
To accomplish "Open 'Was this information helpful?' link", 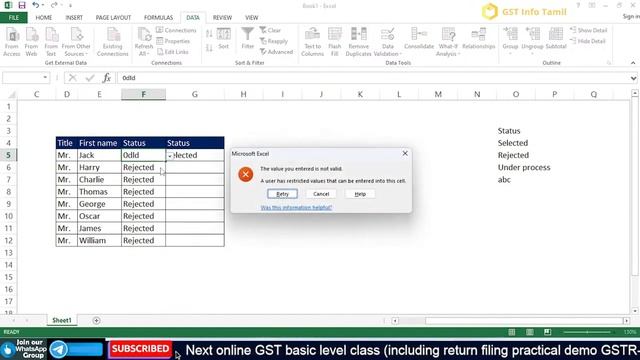I will [x=296, y=207].
